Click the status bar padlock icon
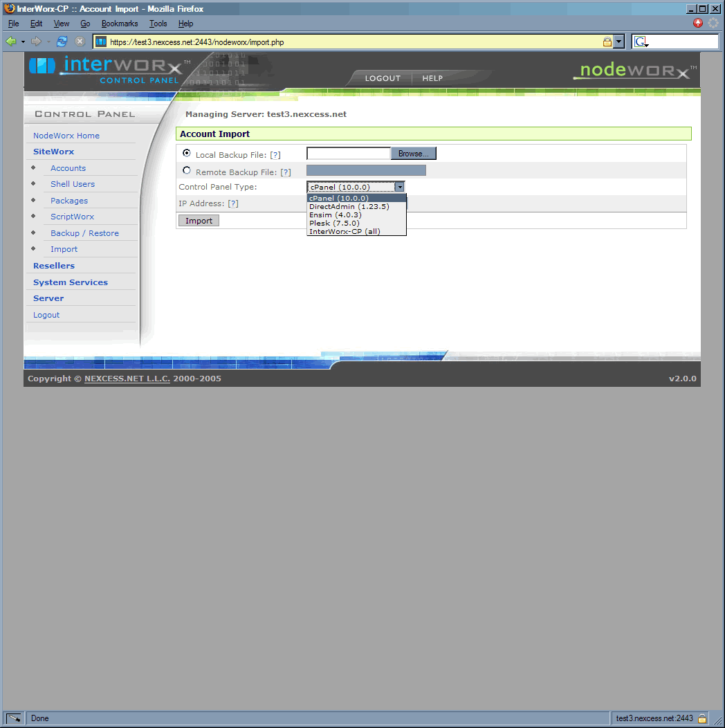Image resolution: width=725 pixels, height=728 pixels. (702, 718)
